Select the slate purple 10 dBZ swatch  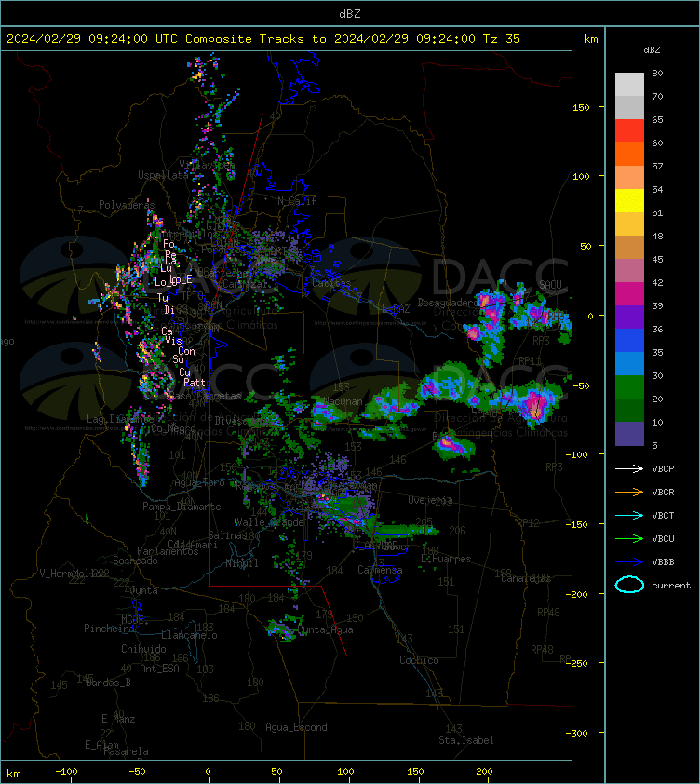629,434
